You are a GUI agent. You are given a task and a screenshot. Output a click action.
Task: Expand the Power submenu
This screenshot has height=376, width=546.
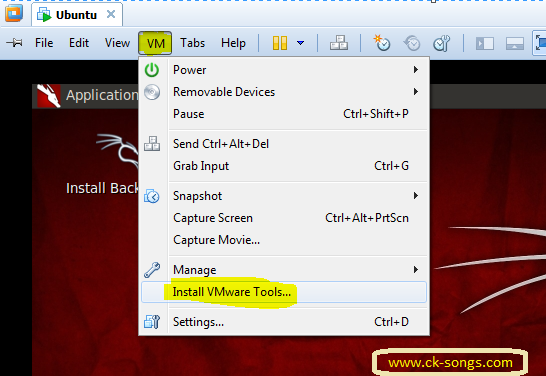[x=284, y=70]
